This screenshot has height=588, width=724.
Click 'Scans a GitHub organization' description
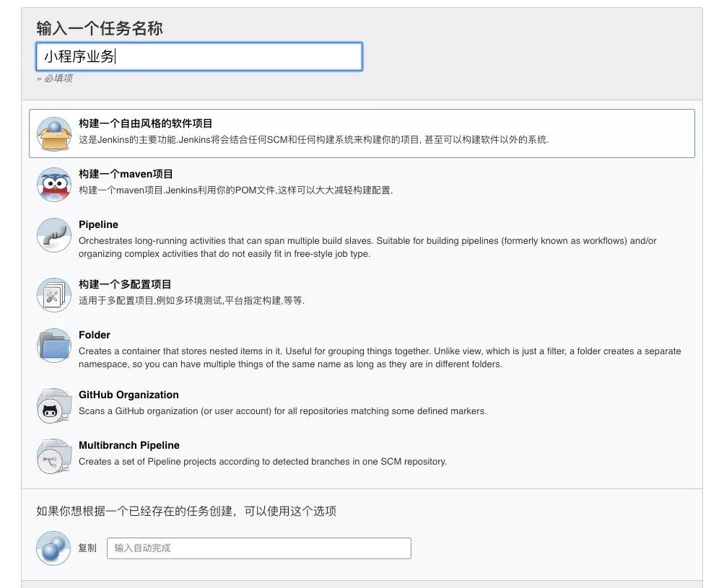(x=282, y=411)
